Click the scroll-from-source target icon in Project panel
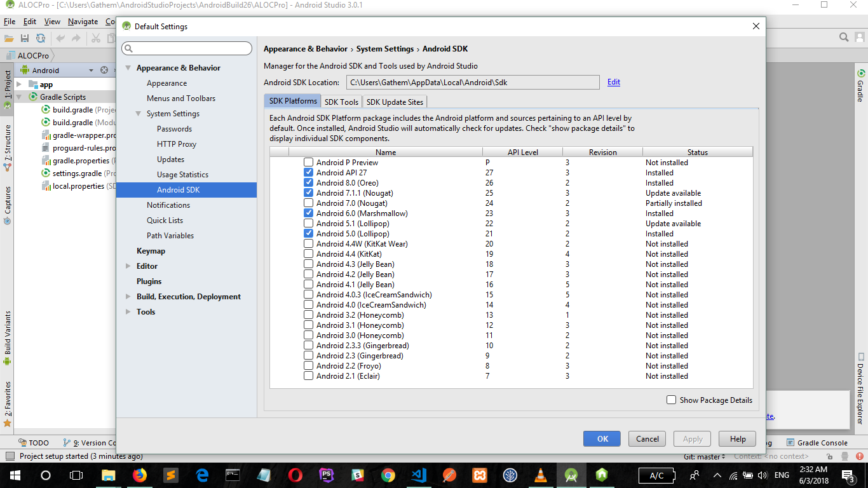Image resolution: width=868 pixels, height=488 pixels. click(x=104, y=70)
